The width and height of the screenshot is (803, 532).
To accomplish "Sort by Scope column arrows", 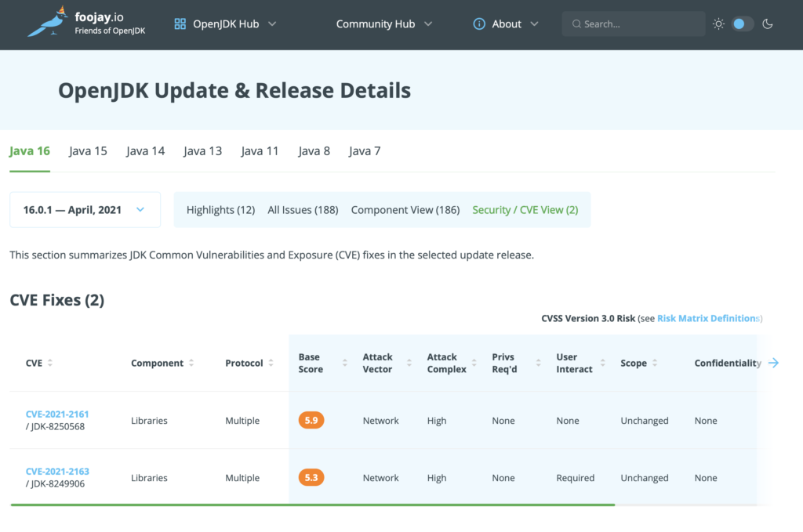I will coord(655,363).
